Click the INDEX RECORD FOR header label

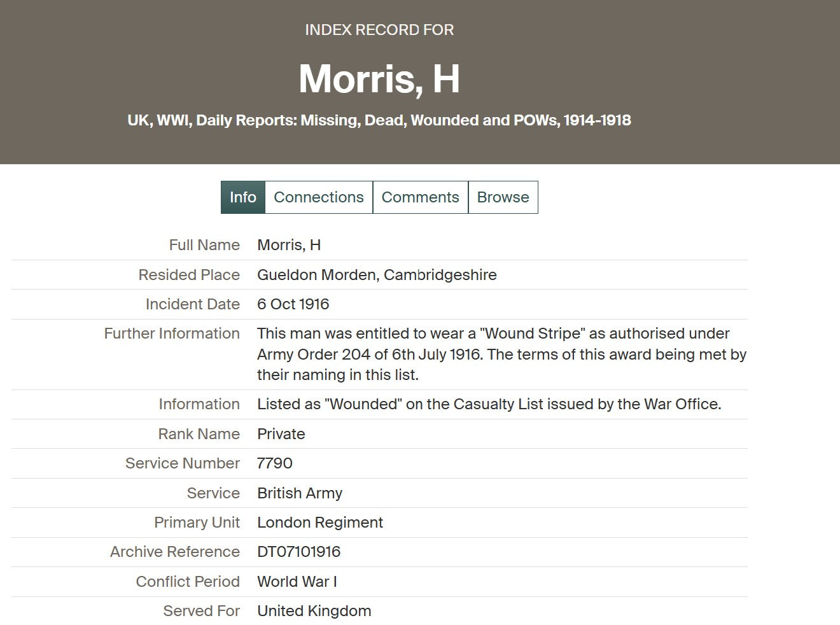point(379,30)
